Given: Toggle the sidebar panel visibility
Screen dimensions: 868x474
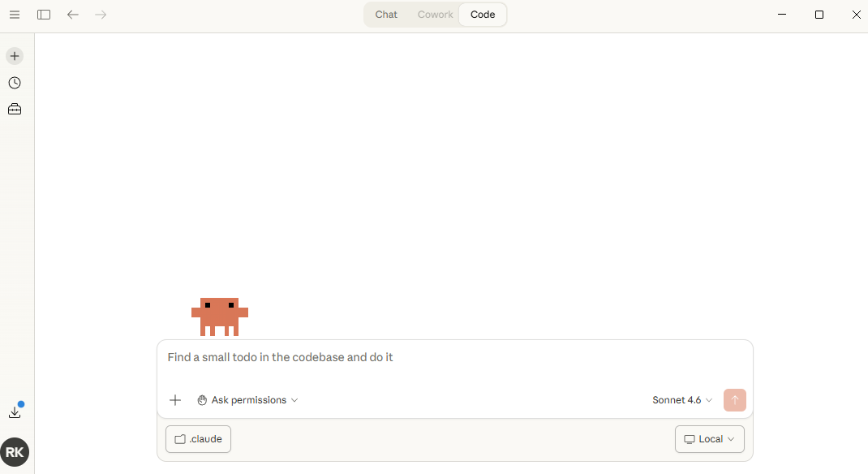Looking at the screenshot, I should tap(44, 15).
